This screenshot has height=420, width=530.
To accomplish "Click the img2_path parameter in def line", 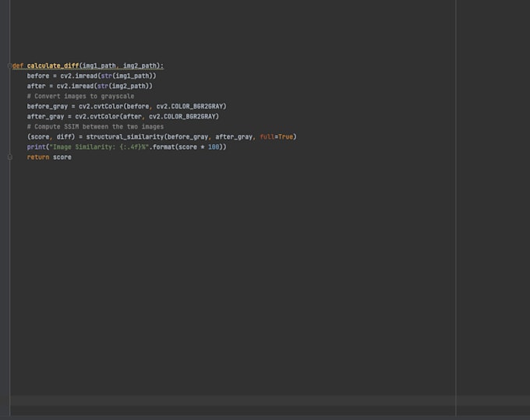I will [140, 65].
